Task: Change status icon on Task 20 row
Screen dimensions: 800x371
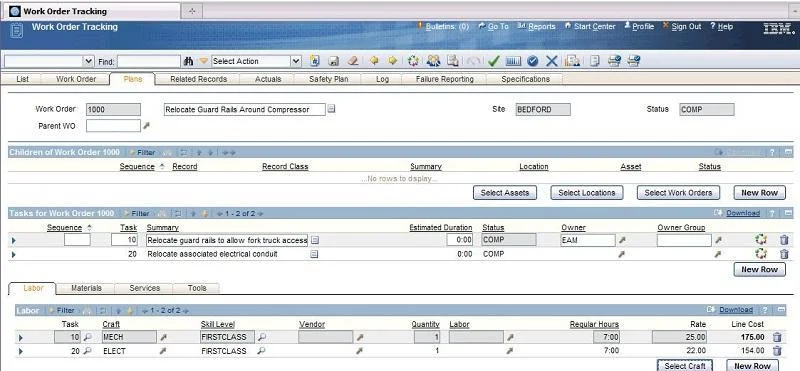Action: coord(761,254)
